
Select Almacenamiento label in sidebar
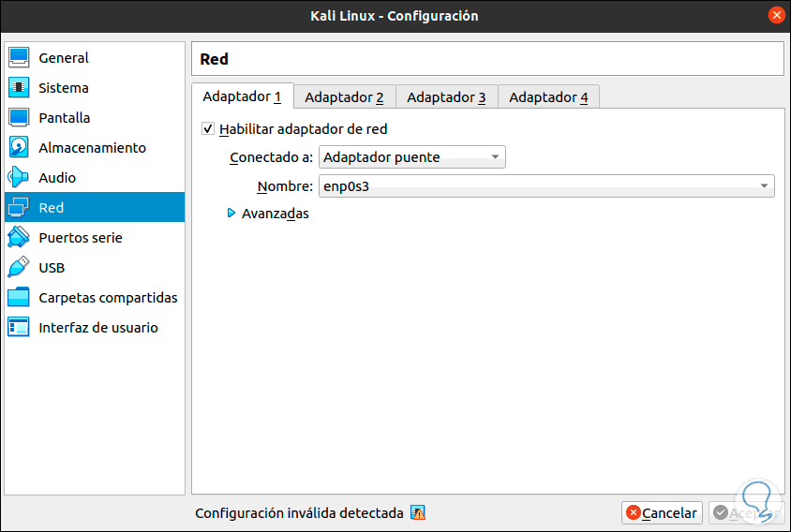click(x=93, y=148)
